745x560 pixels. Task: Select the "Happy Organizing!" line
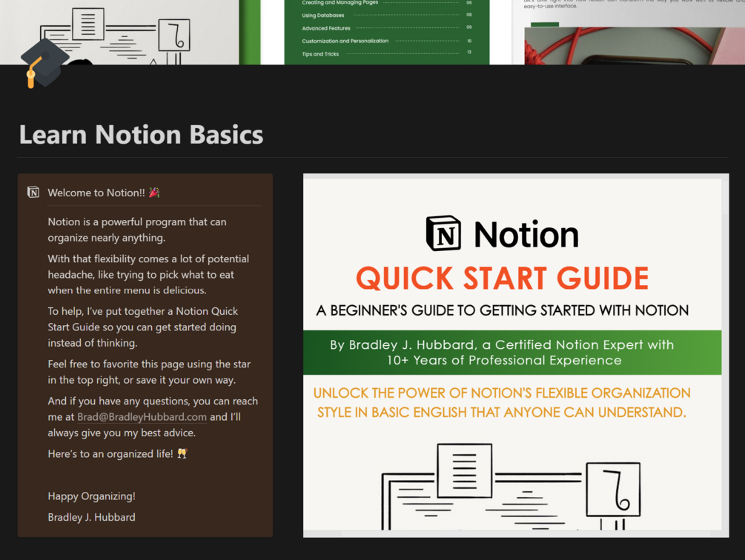92,496
